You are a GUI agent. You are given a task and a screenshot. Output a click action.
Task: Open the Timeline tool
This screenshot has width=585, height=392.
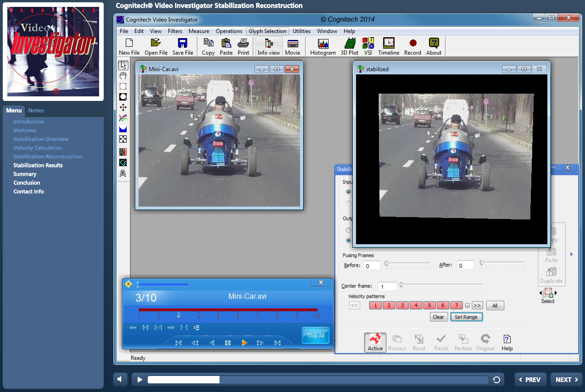388,46
